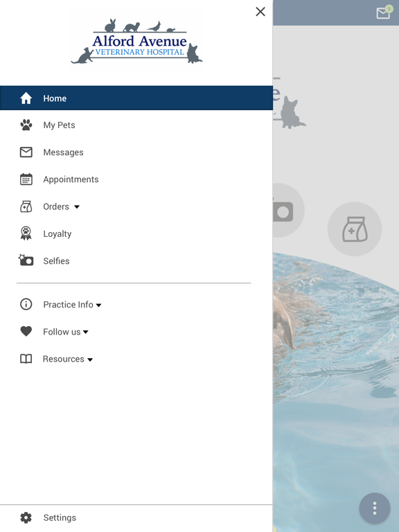
Task: Select the Practice Info label
Action: pos(68,305)
